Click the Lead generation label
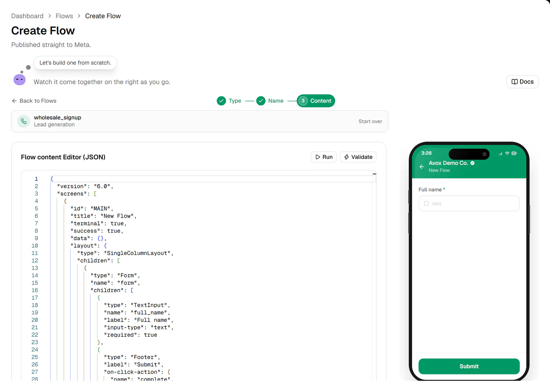The width and height of the screenshot is (550, 392). [x=54, y=125]
